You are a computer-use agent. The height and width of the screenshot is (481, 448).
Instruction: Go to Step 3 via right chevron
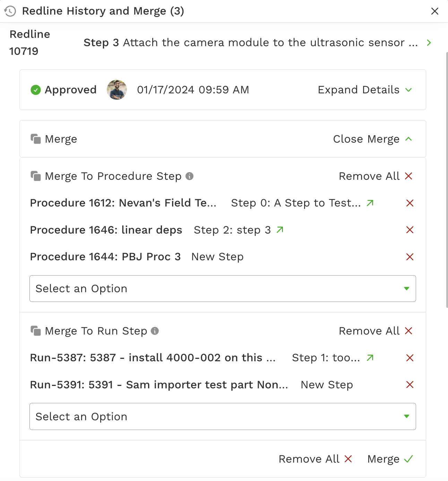click(x=429, y=43)
